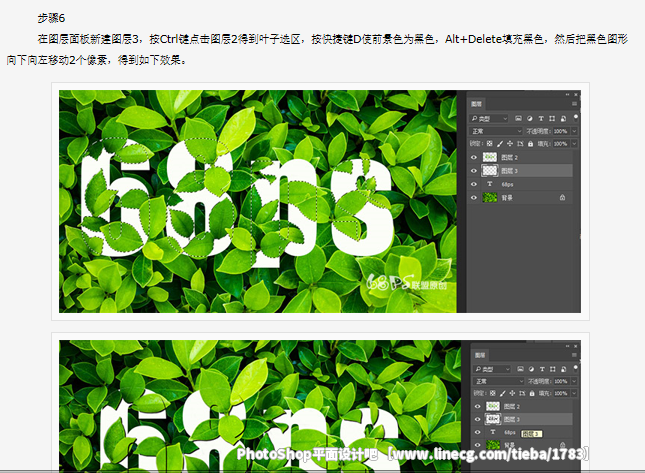The height and width of the screenshot is (473, 645).
Task: Click 图层 2 thumbnail in second screenshot
Action: coord(493,406)
